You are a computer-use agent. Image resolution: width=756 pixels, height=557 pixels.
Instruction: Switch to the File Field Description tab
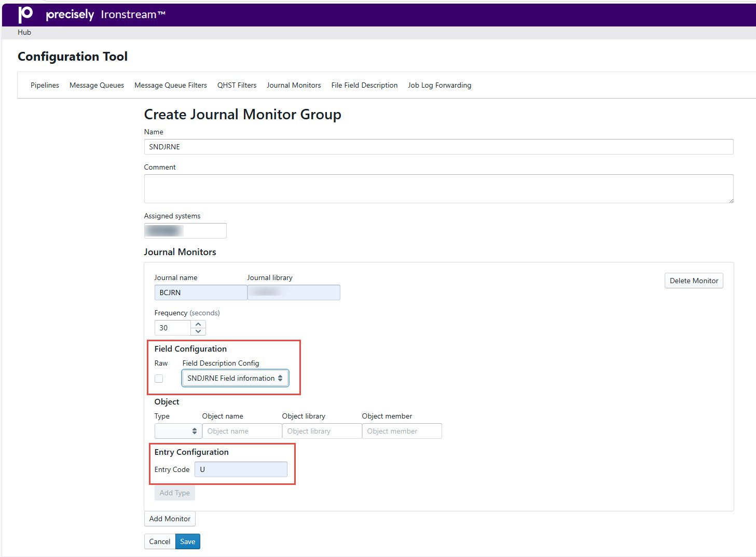tap(364, 85)
